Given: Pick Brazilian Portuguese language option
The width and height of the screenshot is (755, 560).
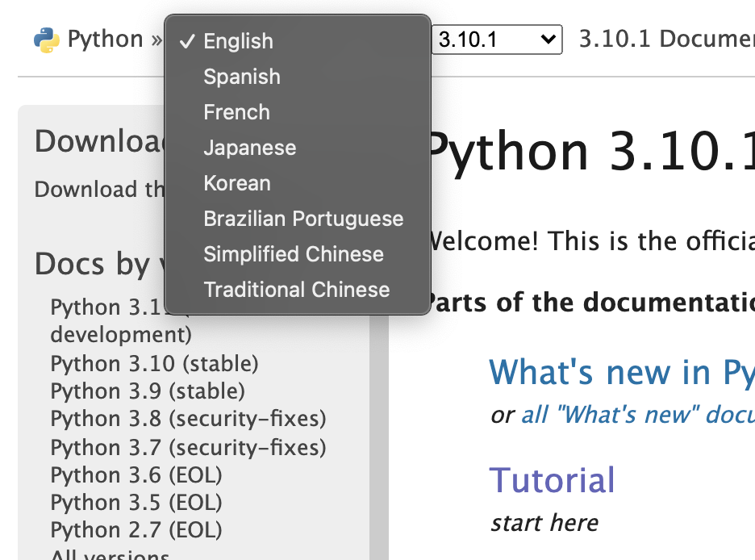Looking at the screenshot, I should (x=297, y=219).
